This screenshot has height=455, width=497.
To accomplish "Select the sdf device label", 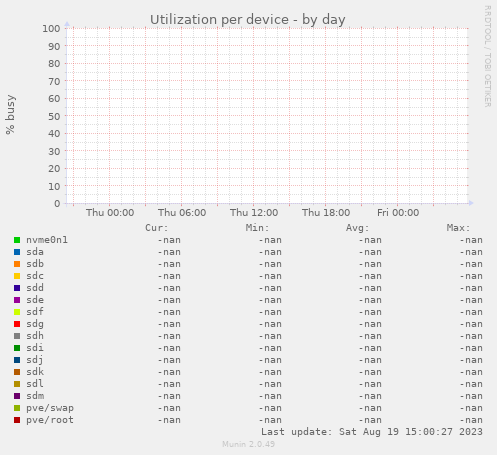I will pyautogui.click(x=35, y=312).
